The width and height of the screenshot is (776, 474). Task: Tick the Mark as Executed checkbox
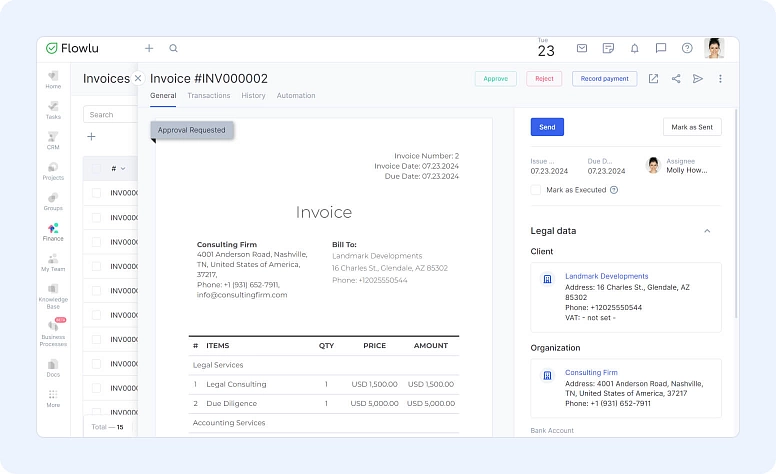536,189
